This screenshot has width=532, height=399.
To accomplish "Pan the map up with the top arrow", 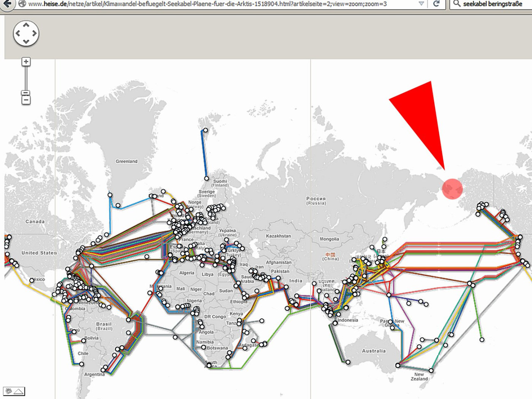I will 26,25.
